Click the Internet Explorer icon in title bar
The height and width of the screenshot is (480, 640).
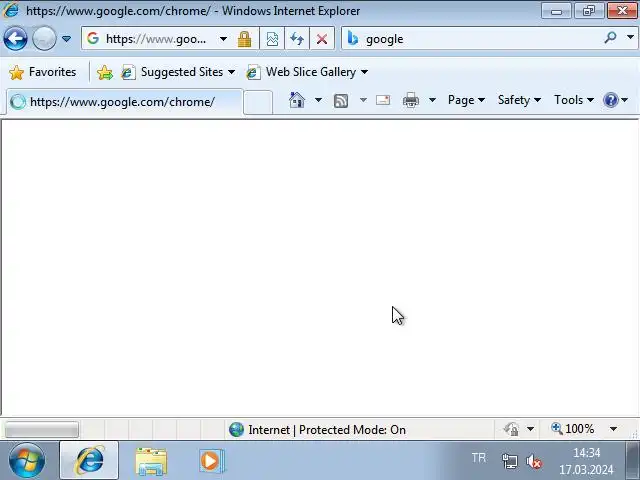[x=11, y=10]
